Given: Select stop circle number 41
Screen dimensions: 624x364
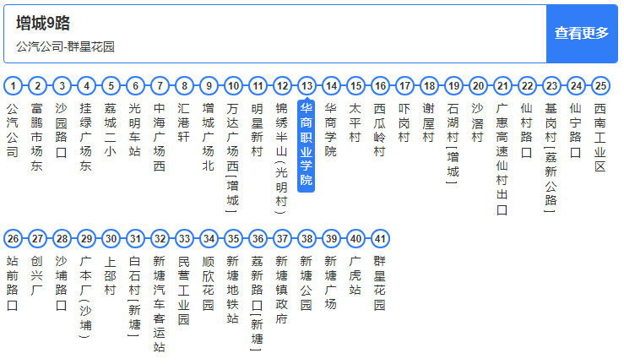Looking at the screenshot, I should [x=380, y=238].
